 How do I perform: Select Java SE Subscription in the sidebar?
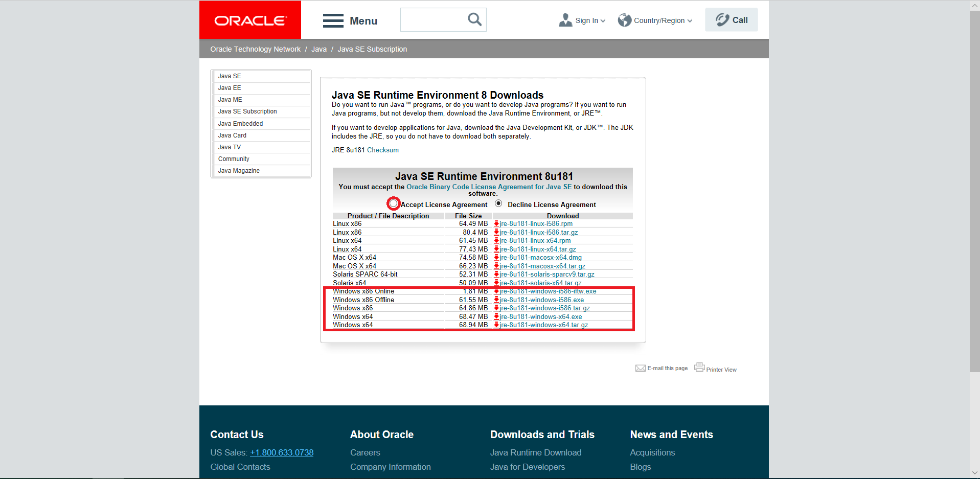pyautogui.click(x=247, y=111)
